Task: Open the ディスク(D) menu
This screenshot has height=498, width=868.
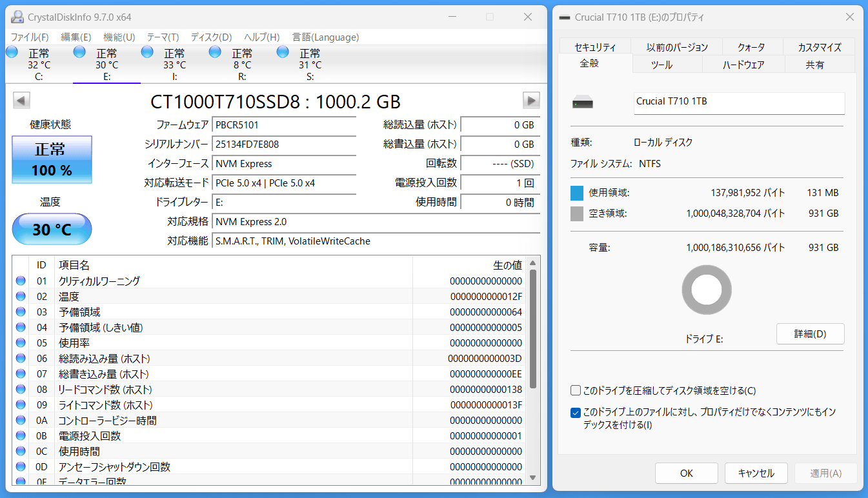Action: (212, 37)
